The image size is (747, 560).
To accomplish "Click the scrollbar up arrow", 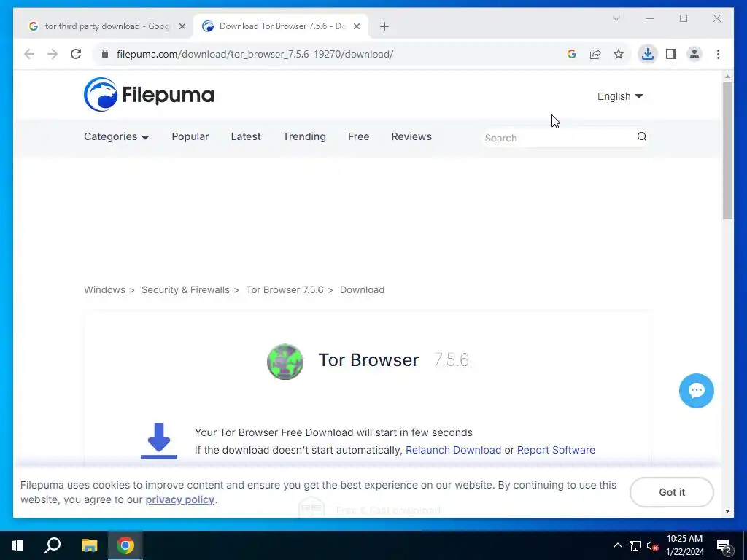I will [727, 76].
